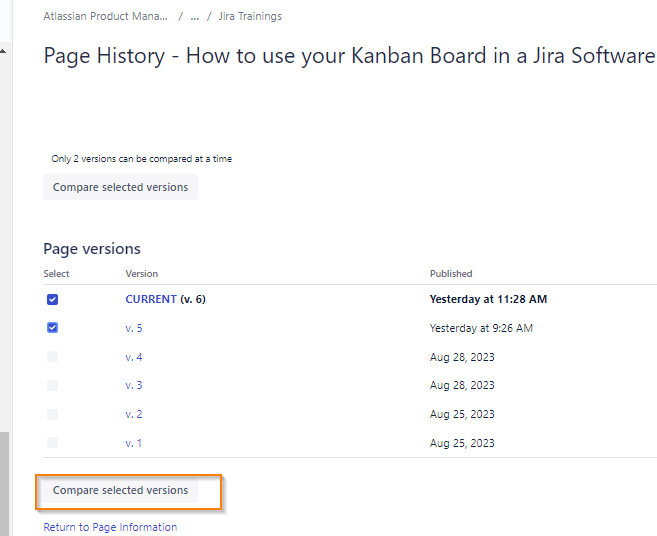Screen dimensions: 657x536
Task: Uncheck the CURRENT (v. 6) version checkbox
Action: click(x=53, y=299)
